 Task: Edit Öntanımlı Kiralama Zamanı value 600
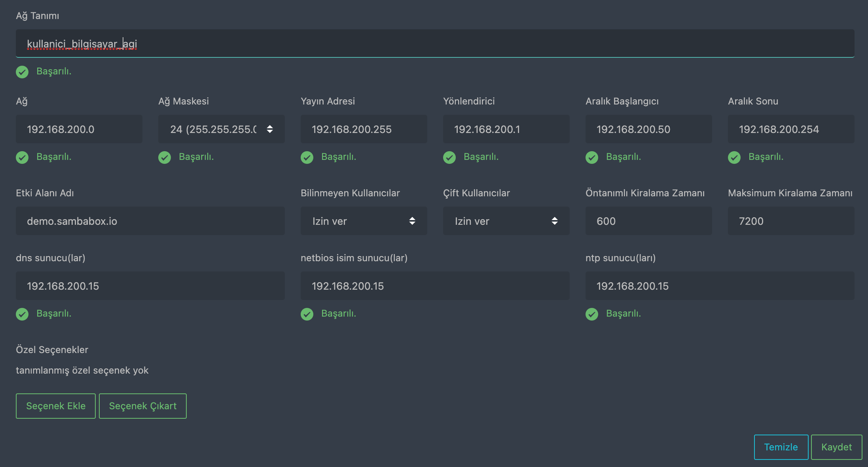point(649,221)
